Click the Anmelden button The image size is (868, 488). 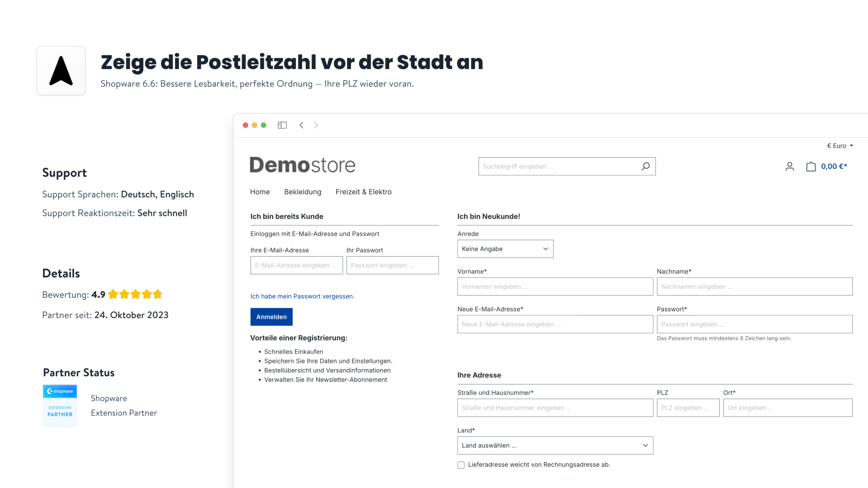[x=271, y=317]
